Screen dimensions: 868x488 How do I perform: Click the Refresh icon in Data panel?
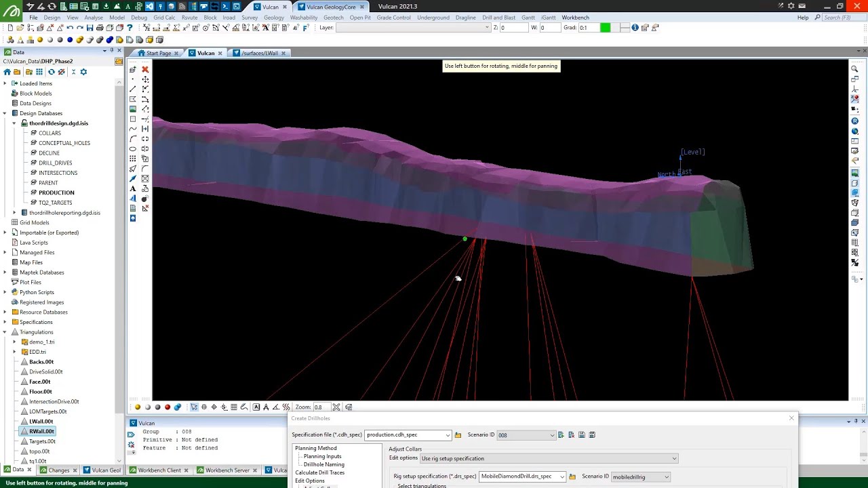coord(51,72)
